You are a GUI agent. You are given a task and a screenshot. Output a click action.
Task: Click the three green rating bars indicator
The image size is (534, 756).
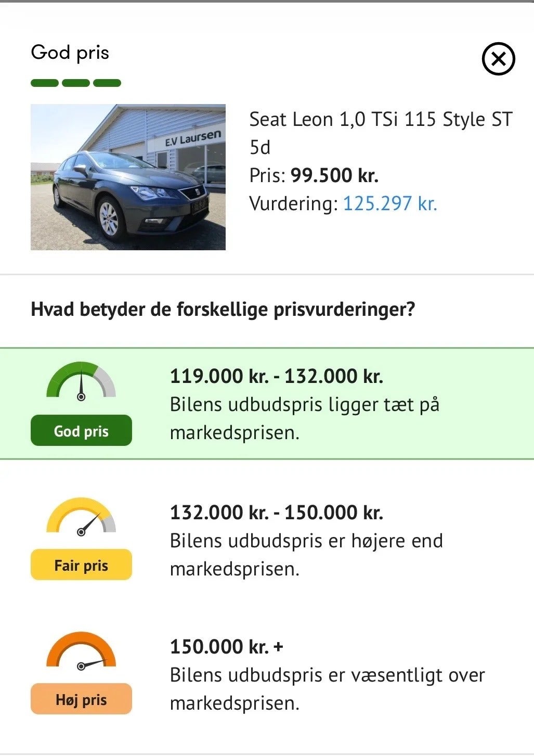(x=76, y=83)
